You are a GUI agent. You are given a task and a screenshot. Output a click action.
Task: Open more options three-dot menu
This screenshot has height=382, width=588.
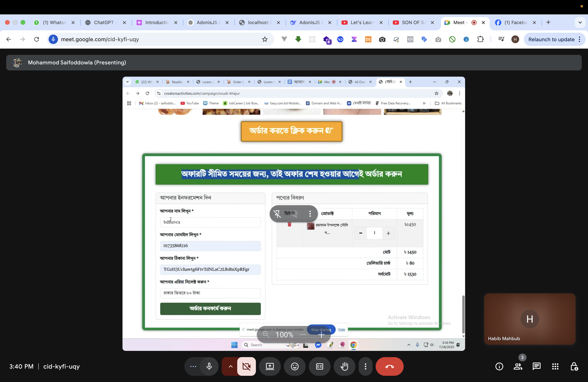[x=365, y=366]
